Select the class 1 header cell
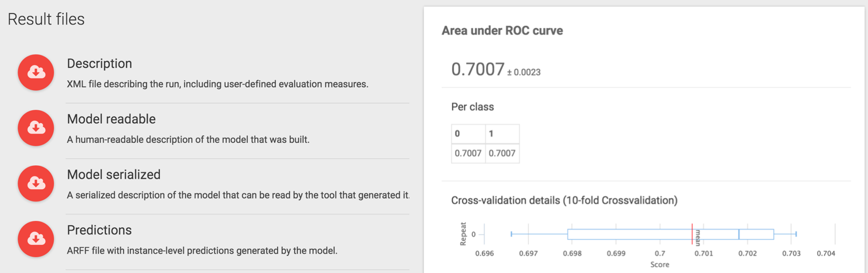The height and width of the screenshot is (273, 868). 502,134
